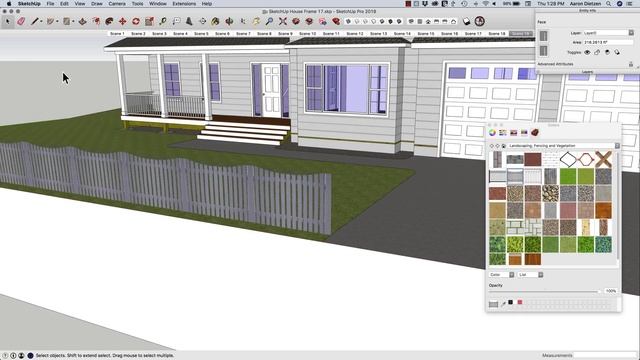This screenshot has height=360, width=640.
Task: Open the color sliders picker tab
Action: click(503, 133)
